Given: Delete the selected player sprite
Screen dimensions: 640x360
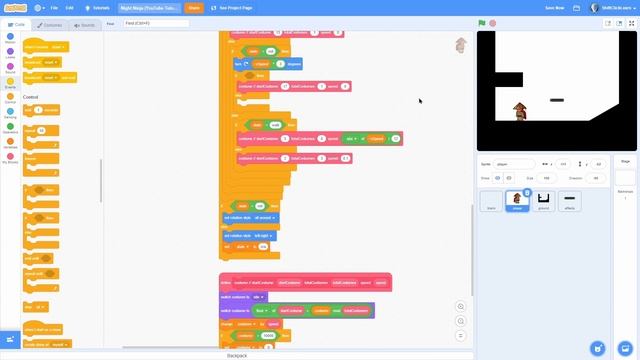Looking at the screenshot, I should 527,192.
